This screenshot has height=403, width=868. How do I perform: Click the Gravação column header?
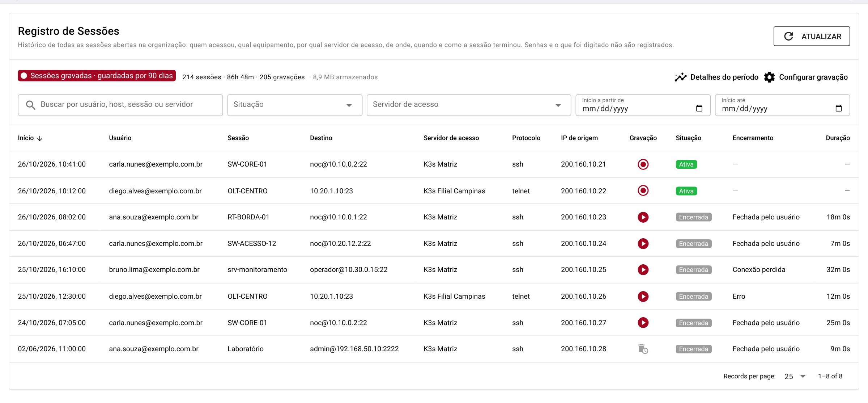(643, 138)
